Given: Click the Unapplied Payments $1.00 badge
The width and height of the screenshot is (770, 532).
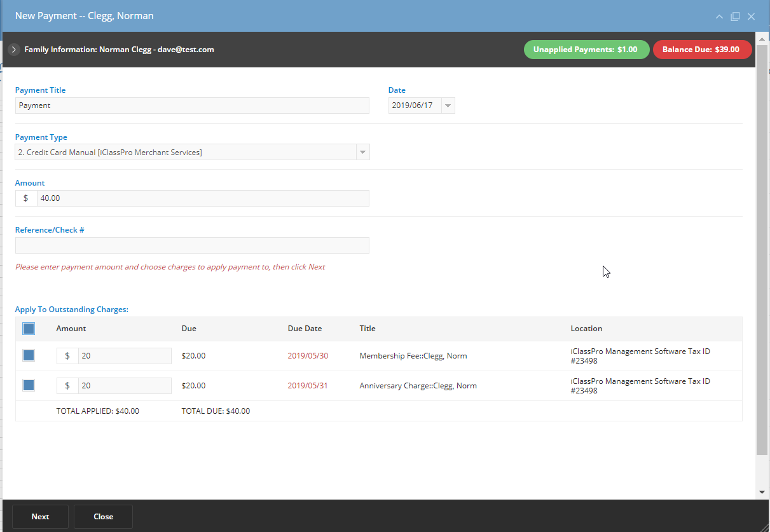Looking at the screenshot, I should coord(586,50).
